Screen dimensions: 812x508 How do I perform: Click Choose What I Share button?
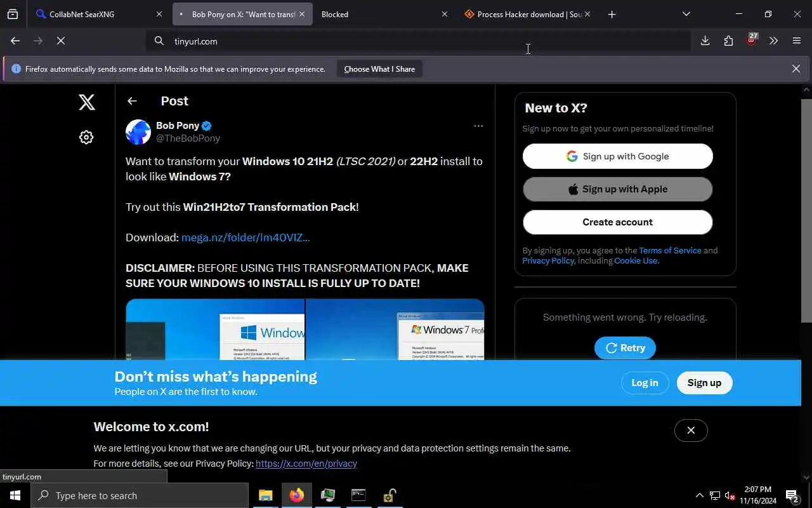tap(379, 69)
